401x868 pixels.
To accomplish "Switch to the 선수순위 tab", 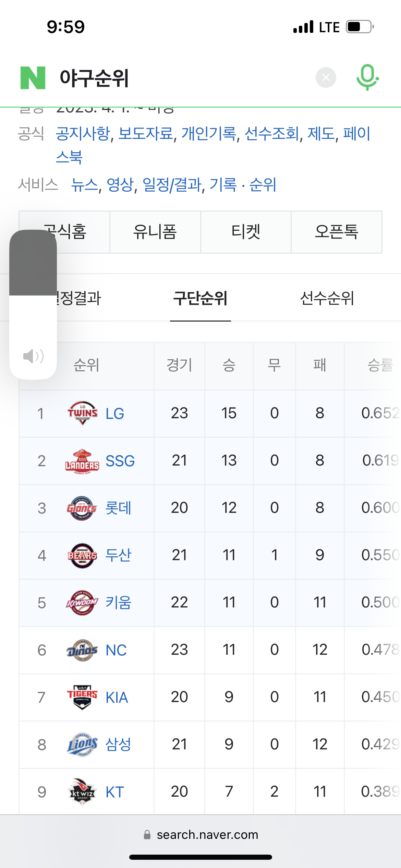I will coord(327,298).
